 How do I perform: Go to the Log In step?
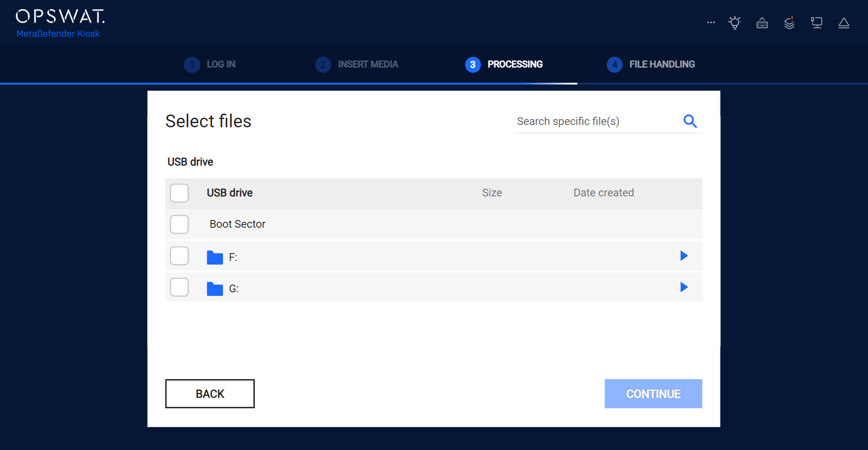[x=210, y=65]
